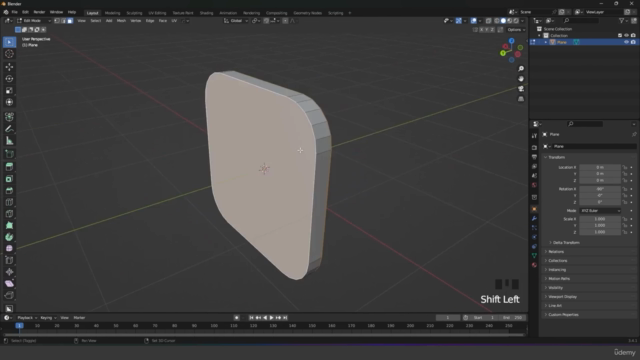This screenshot has height=360, width=640.
Task: Select the Select Box tool
Action: pos(9,42)
